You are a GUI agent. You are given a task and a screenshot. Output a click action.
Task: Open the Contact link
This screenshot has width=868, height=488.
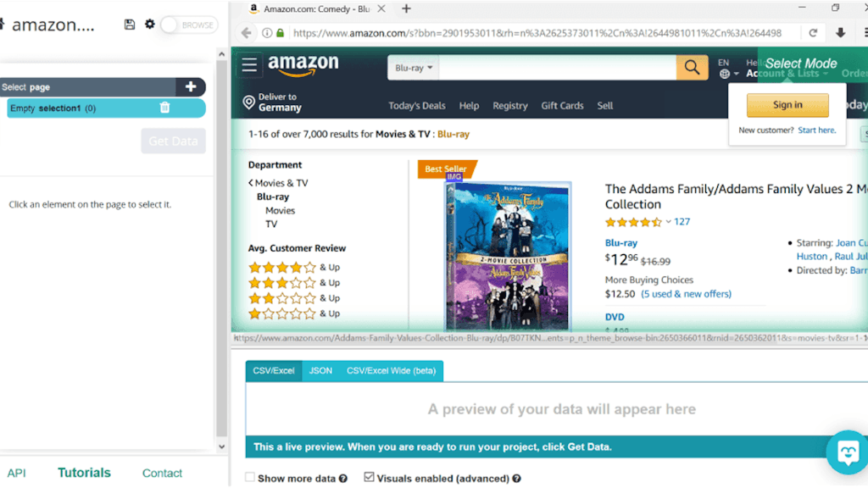tap(162, 473)
